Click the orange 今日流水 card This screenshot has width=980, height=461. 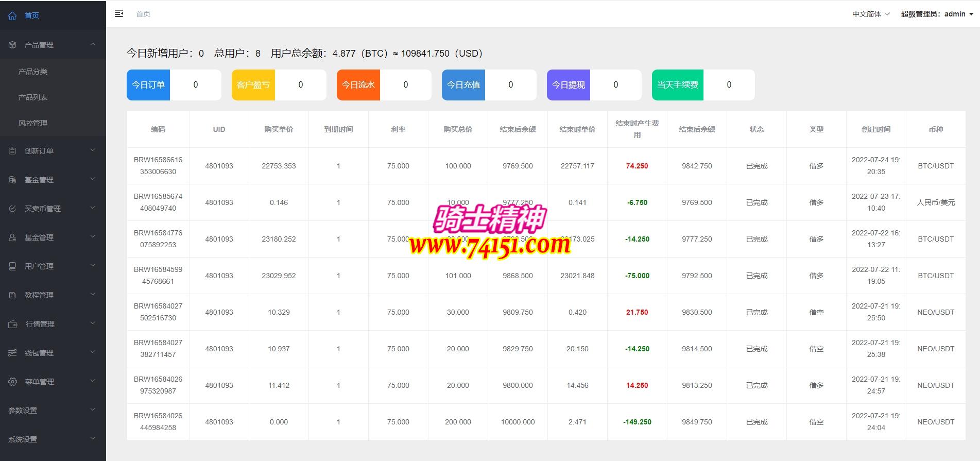pos(358,85)
